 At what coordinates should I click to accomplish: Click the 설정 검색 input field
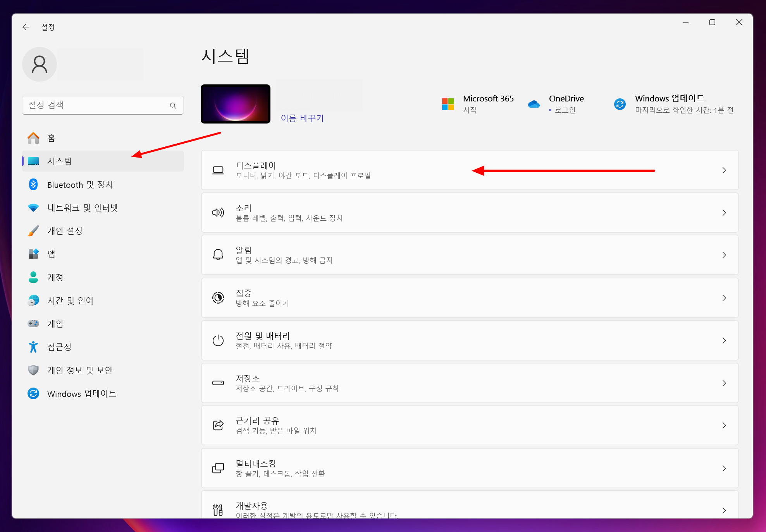click(97, 105)
